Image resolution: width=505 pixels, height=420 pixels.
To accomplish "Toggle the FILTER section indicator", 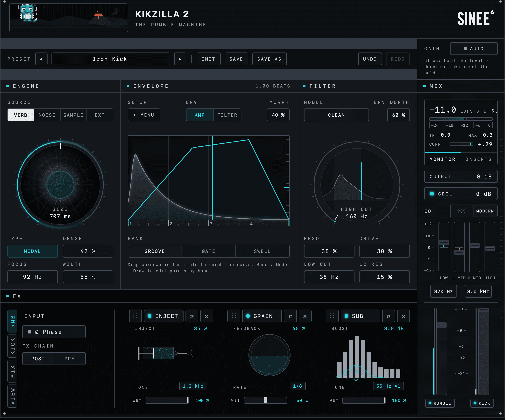I will pos(304,86).
